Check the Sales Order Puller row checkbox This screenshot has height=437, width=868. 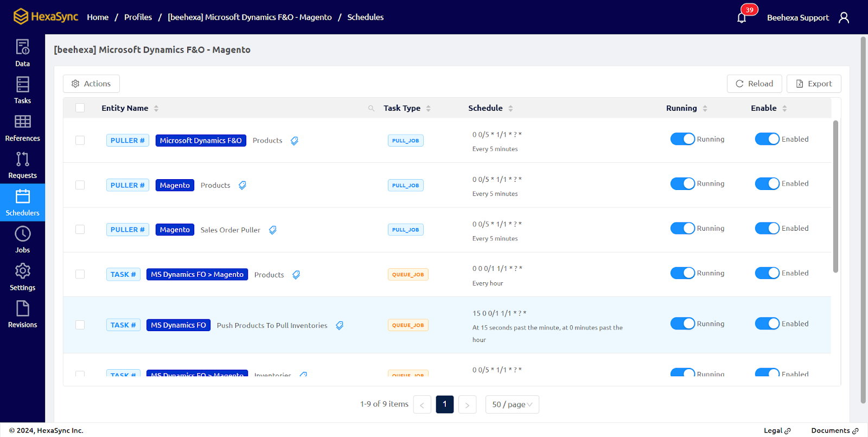point(80,230)
